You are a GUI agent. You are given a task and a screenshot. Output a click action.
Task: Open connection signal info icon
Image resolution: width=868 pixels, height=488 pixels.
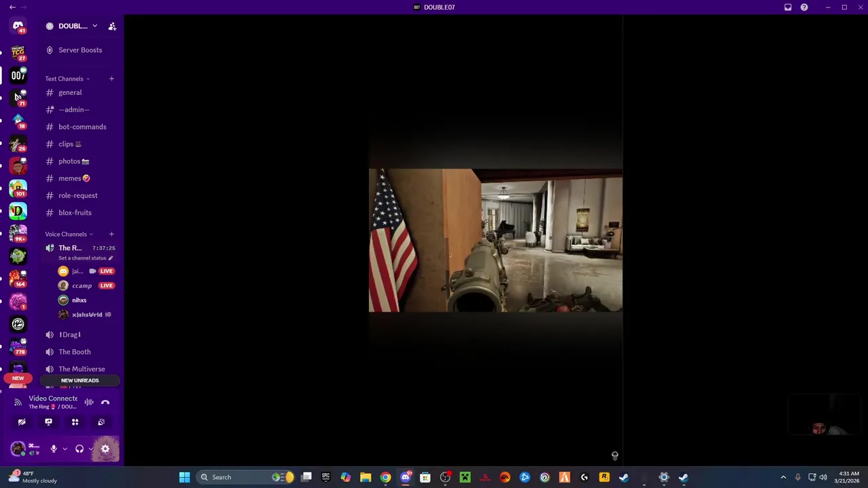pos(18,403)
